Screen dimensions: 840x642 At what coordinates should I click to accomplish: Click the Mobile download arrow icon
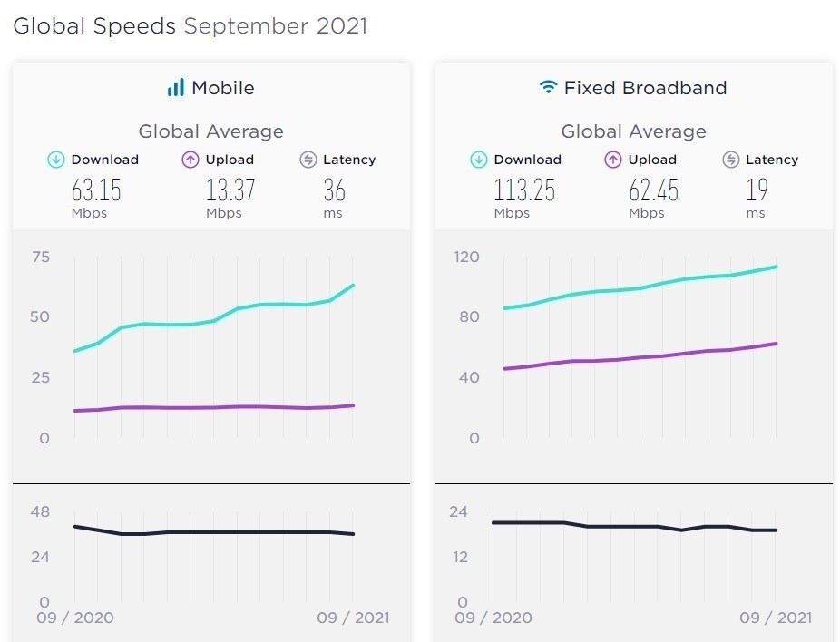tap(55, 160)
